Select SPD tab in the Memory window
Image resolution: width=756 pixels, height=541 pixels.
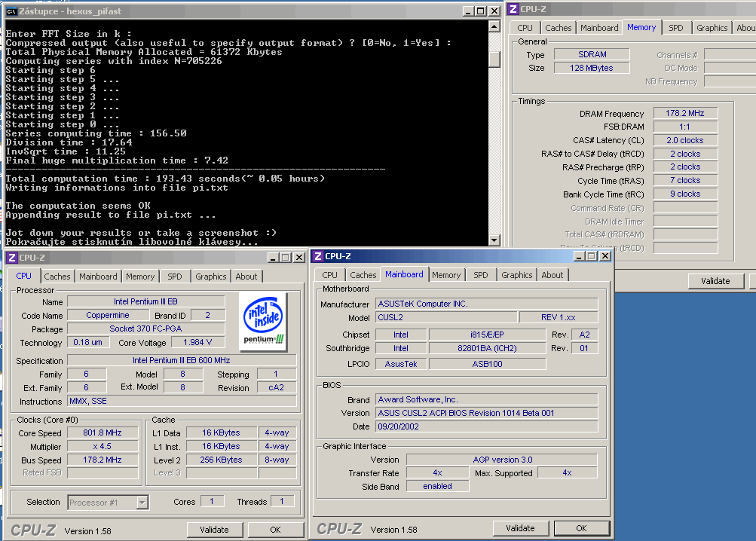click(x=676, y=28)
